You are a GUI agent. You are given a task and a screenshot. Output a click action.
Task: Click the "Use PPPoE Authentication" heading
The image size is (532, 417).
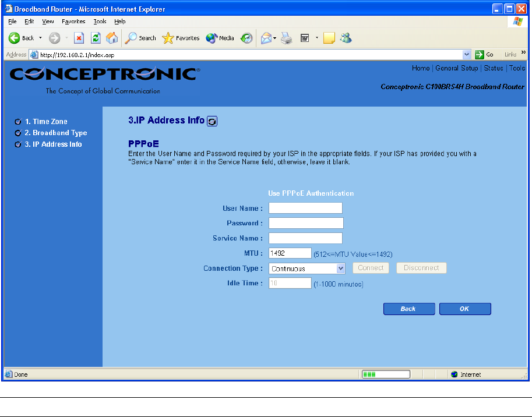(x=311, y=193)
